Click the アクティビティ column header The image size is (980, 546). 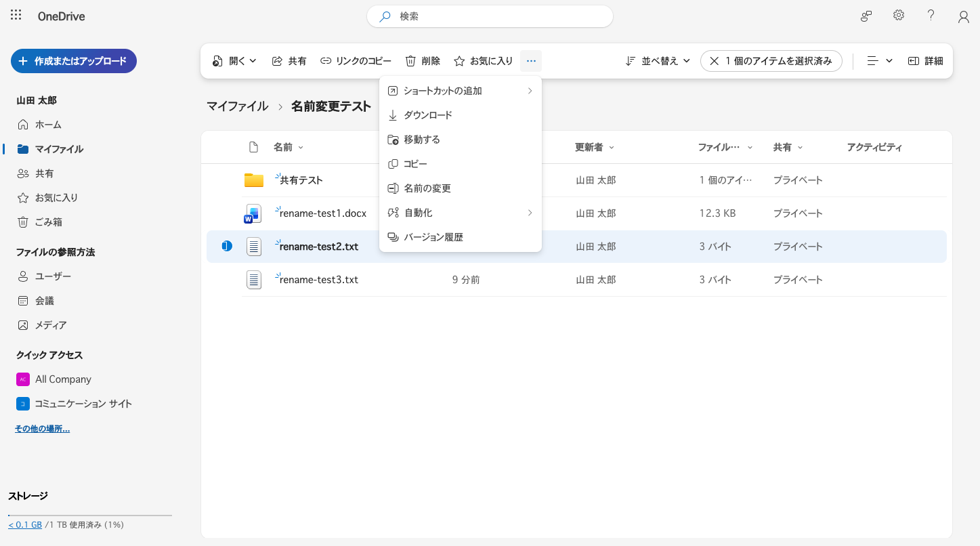pos(874,147)
